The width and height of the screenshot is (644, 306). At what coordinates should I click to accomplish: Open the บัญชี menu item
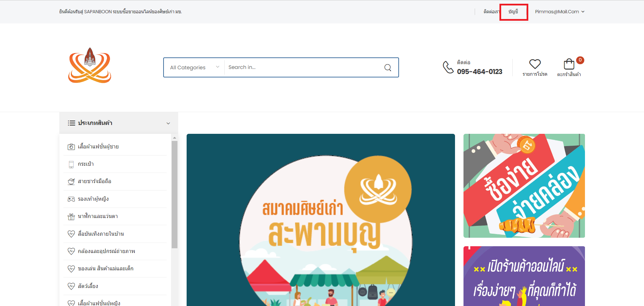click(513, 12)
